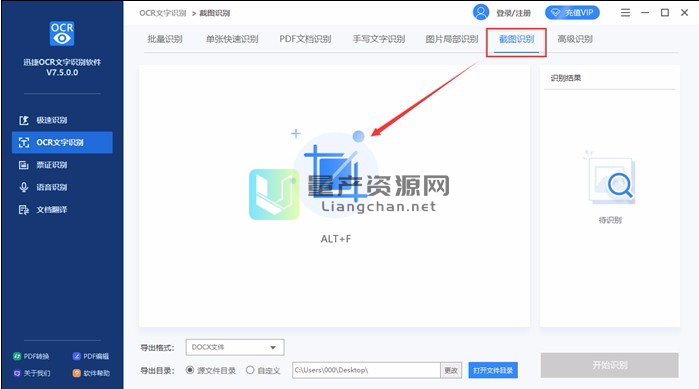Click the user avatar icon

coord(481,12)
